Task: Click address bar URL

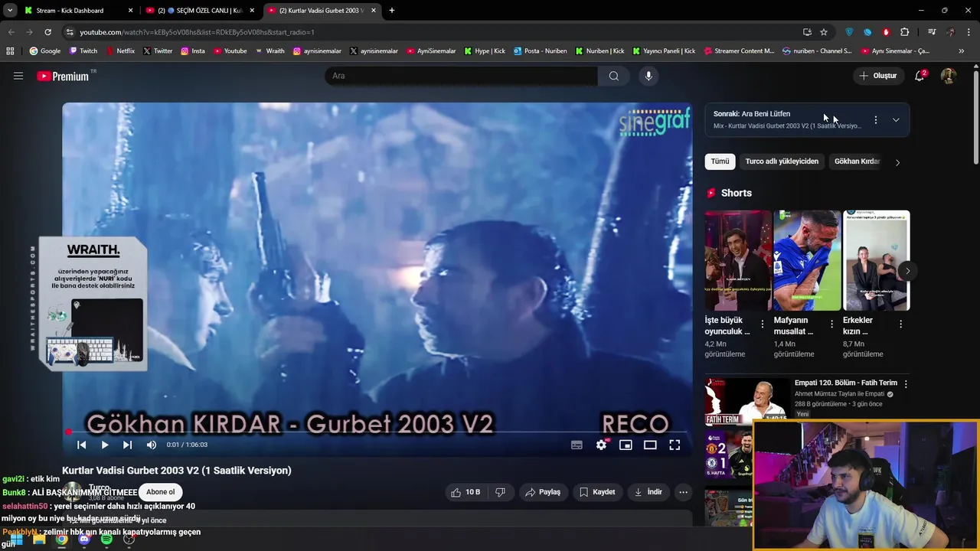Action: 198,32
